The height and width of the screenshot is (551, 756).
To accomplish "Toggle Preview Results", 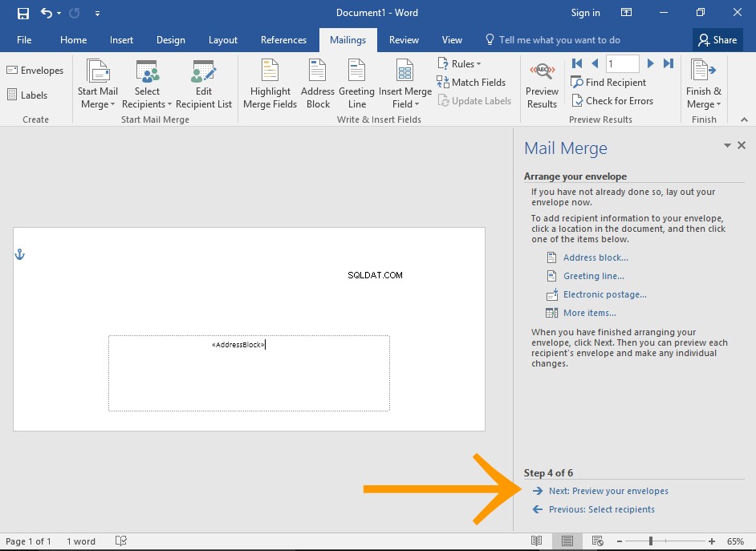I will click(542, 83).
